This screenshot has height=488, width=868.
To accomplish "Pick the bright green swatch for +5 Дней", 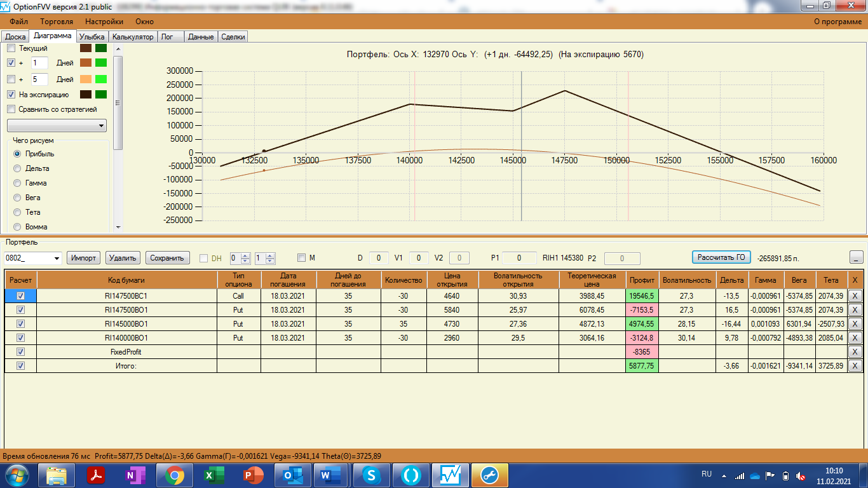I will [101, 79].
